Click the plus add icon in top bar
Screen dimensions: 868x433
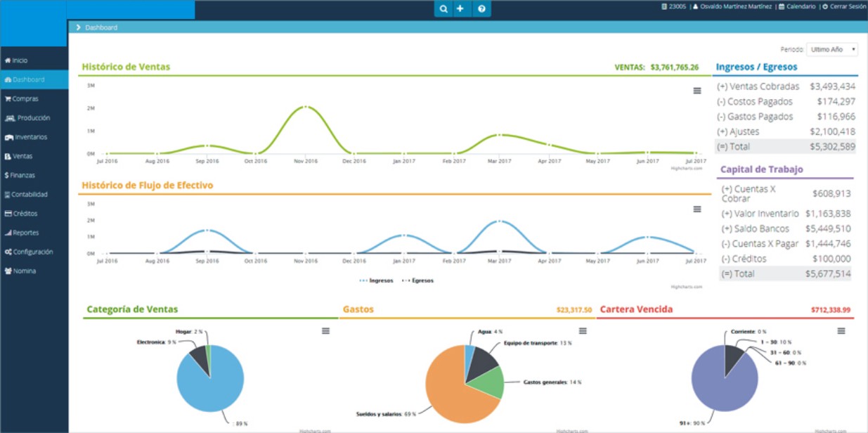pos(460,9)
